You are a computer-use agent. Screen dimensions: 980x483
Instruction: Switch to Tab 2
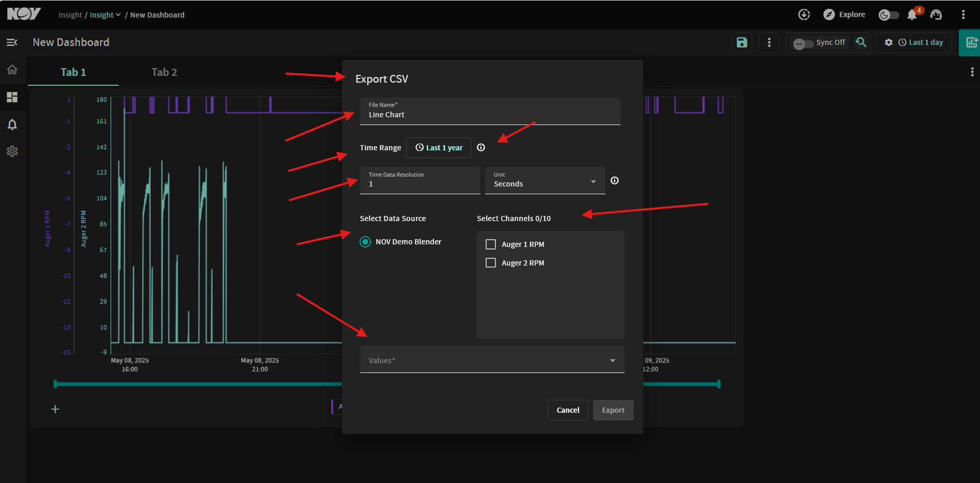(164, 72)
